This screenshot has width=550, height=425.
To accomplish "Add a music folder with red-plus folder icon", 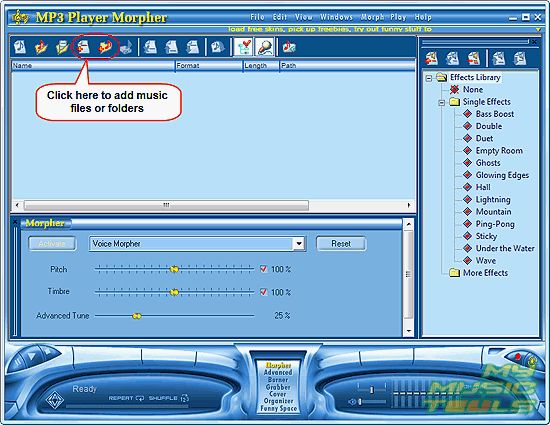I will click(105, 47).
